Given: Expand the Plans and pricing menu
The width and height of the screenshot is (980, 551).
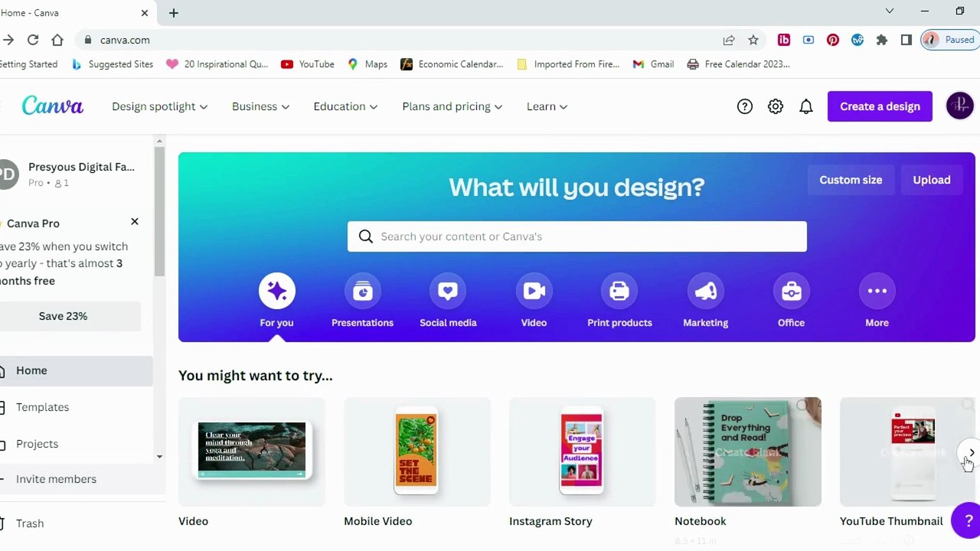Looking at the screenshot, I should (452, 106).
